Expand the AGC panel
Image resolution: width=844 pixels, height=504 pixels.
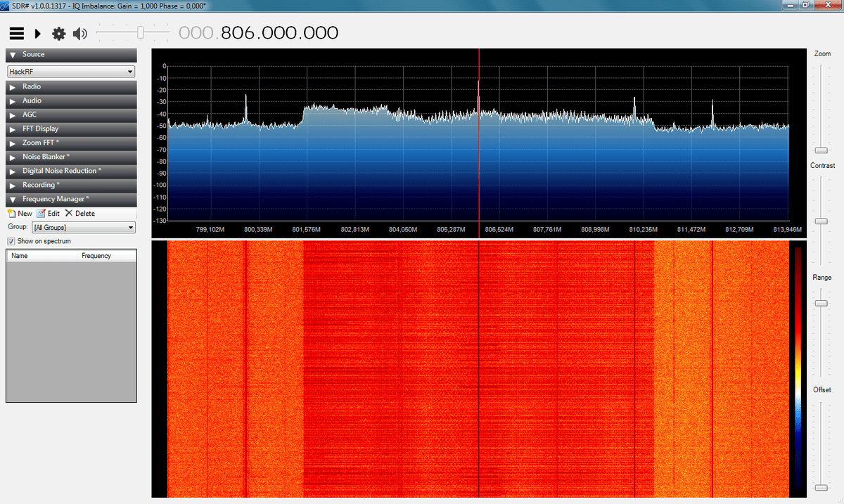click(71, 115)
